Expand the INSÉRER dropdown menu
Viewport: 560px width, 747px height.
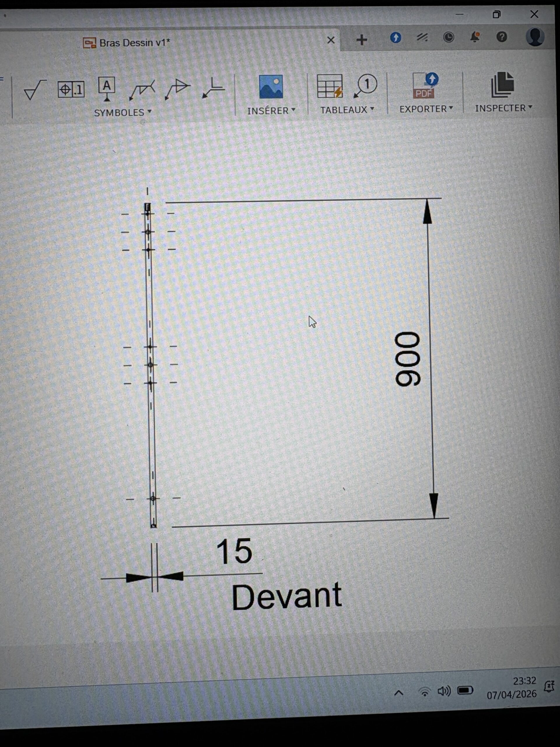click(x=271, y=111)
